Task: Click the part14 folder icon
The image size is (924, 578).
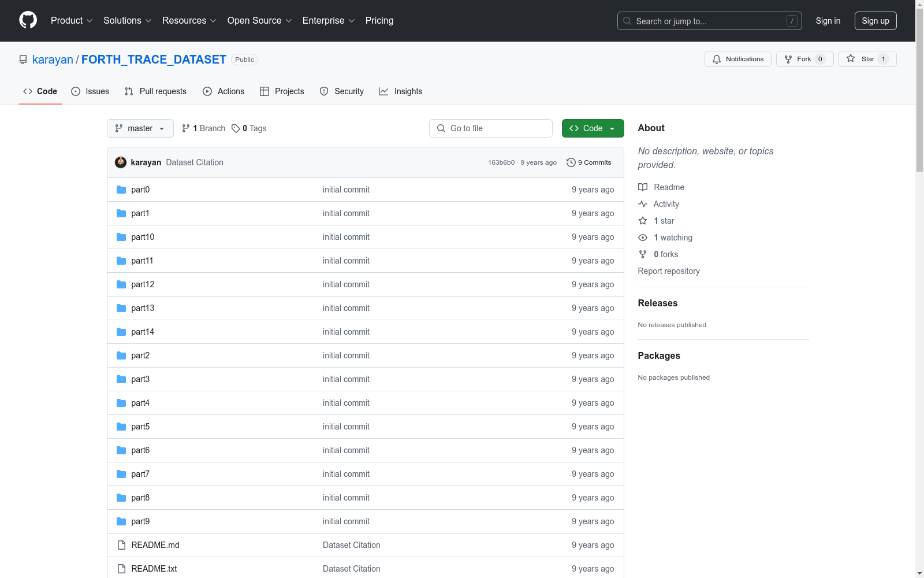Action: tap(121, 332)
